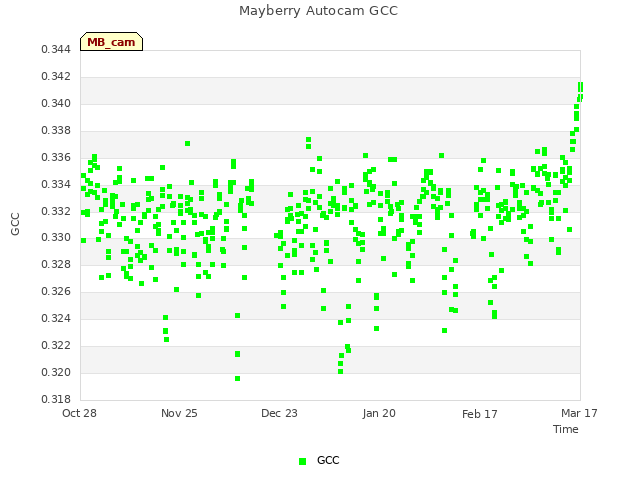Click the 0.340 y-axis value
This screenshot has width=640, height=480.
click(56, 104)
